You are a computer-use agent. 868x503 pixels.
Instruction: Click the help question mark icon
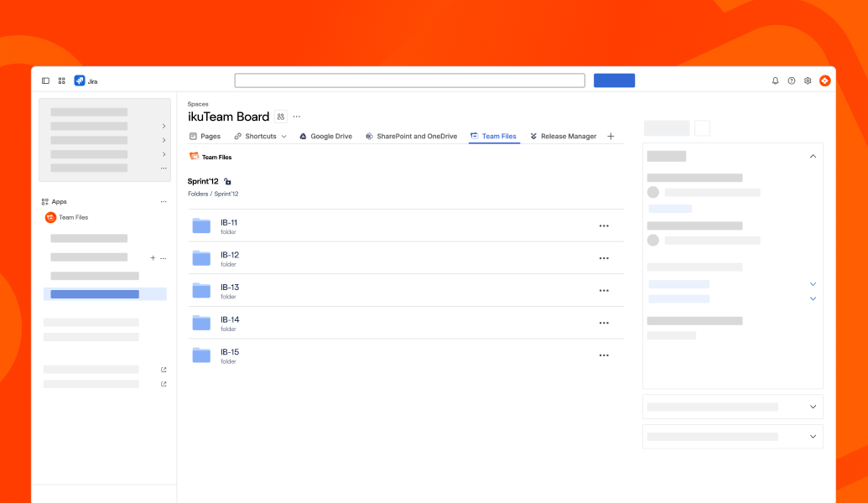(791, 80)
